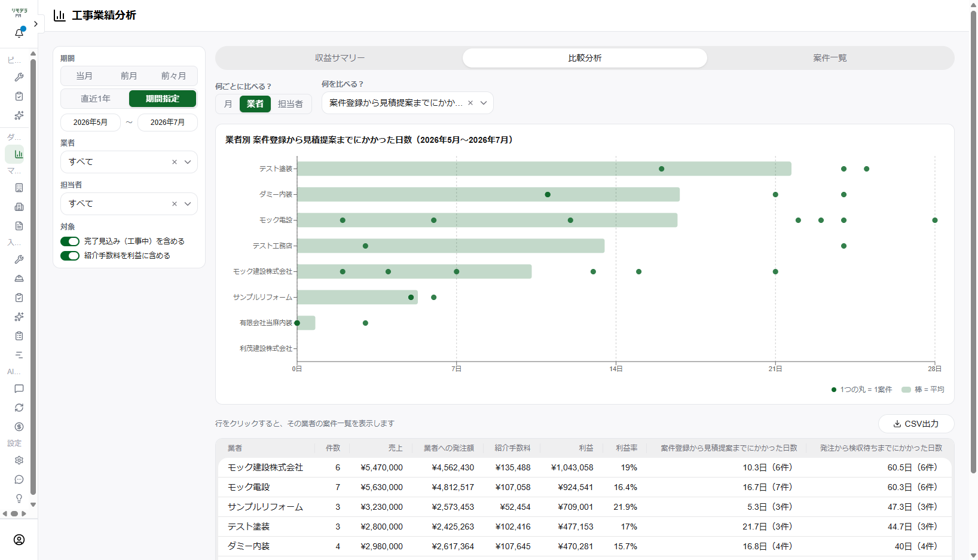The width and height of the screenshot is (978, 560).
Task: Open the モック電設 table row
Action: click(x=585, y=487)
